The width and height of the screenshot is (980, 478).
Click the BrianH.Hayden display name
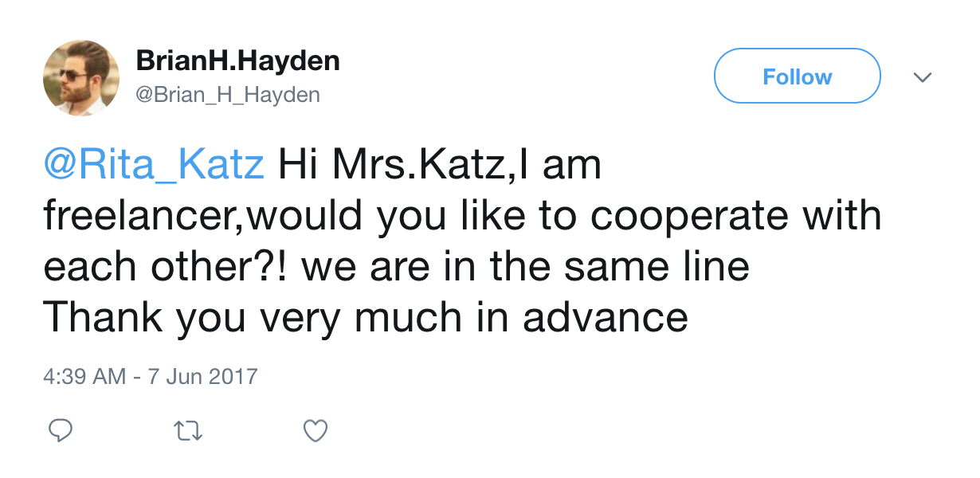click(237, 61)
